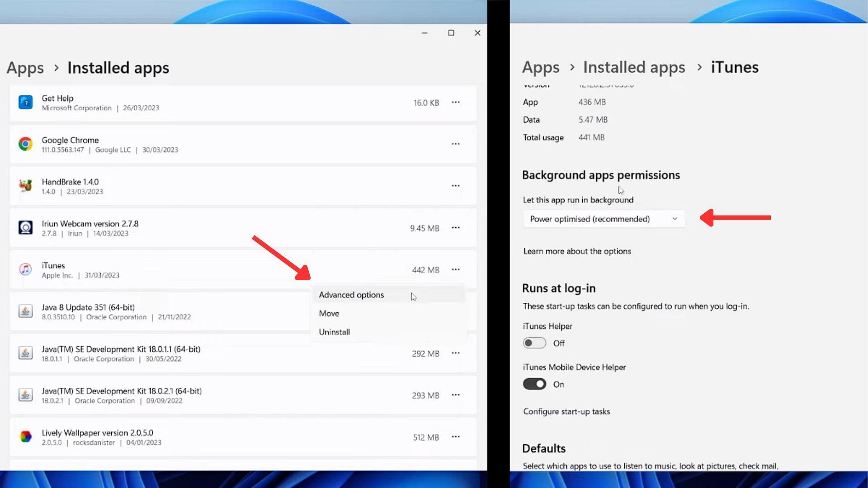Turn off the iTunes Mobile Device Helper toggle
Screen dimensions: 868x488
tap(534, 384)
